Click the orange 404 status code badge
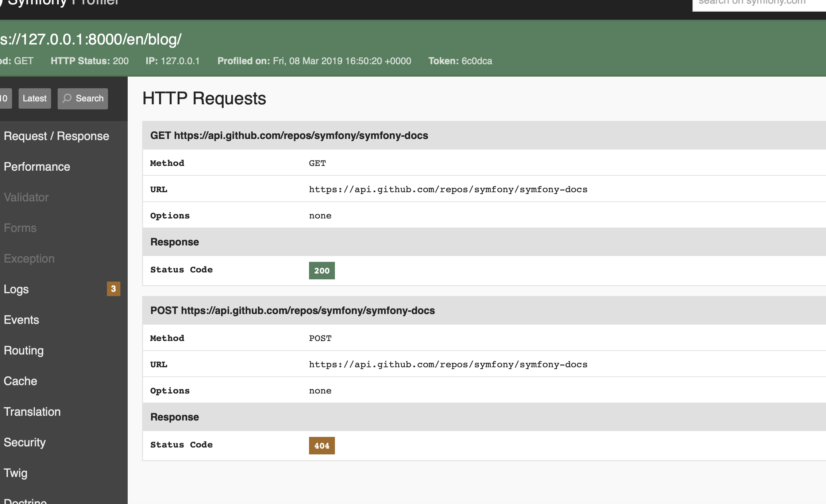The height and width of the screenshot is (504, 826). pos(322,446)
